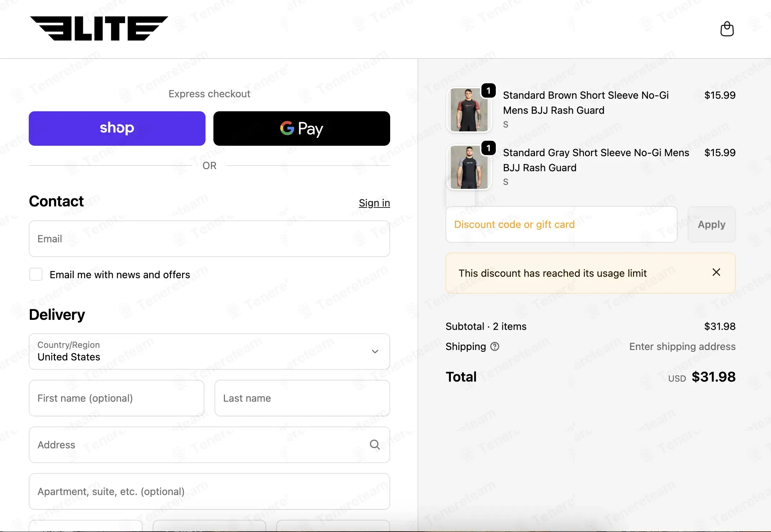771x532 pixels.
Task: Open the shopping bag cart icon
Action: point(727,29)
